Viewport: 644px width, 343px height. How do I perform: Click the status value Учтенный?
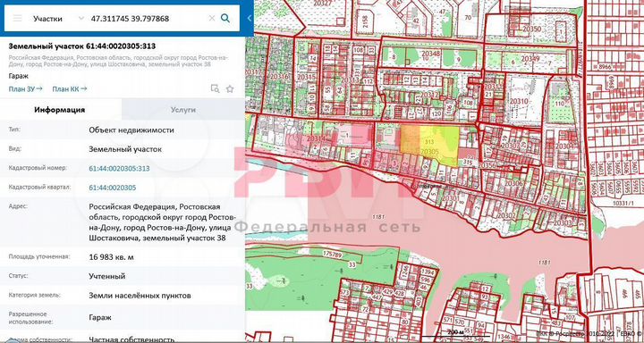click(106, 276)
